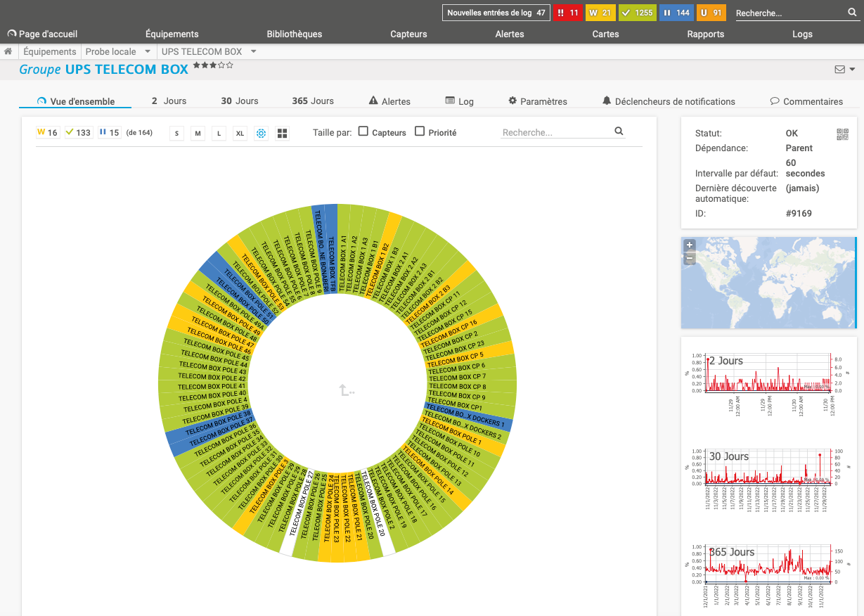
Task: Click the QR code icon in status panel
Action: coord(842,134)
